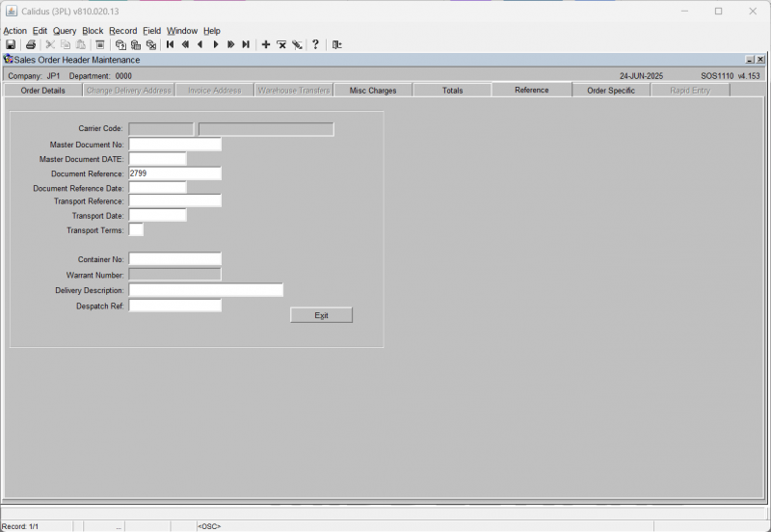Click the Clear form toolbar icon
Screen dimensions: 771x532
coord(100,44)
